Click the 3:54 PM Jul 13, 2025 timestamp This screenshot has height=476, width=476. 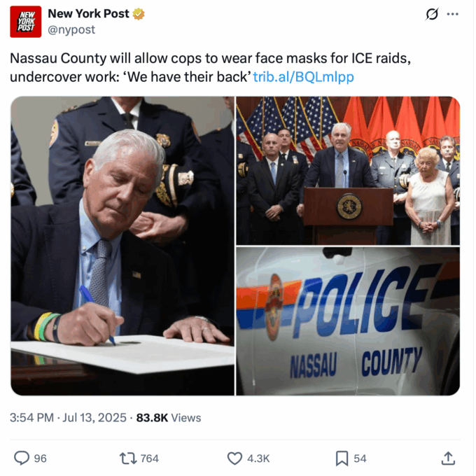click(68, 418)
